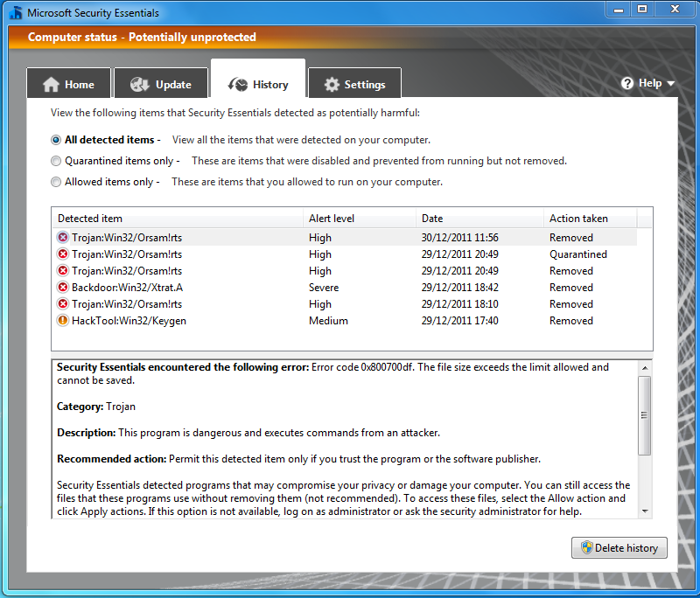
Task: Click the shield icon on Delete history
Action: click(x=586, y=548)
